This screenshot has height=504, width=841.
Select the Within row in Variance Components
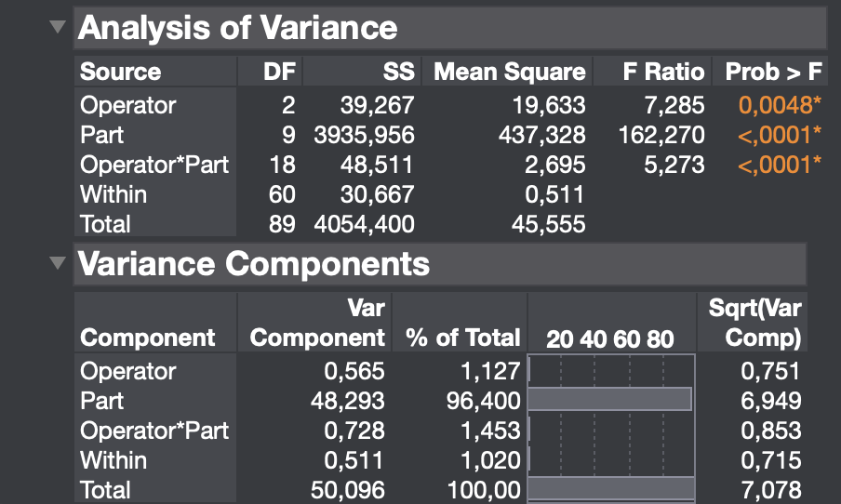pyautogui.click(x=113, y=460)
